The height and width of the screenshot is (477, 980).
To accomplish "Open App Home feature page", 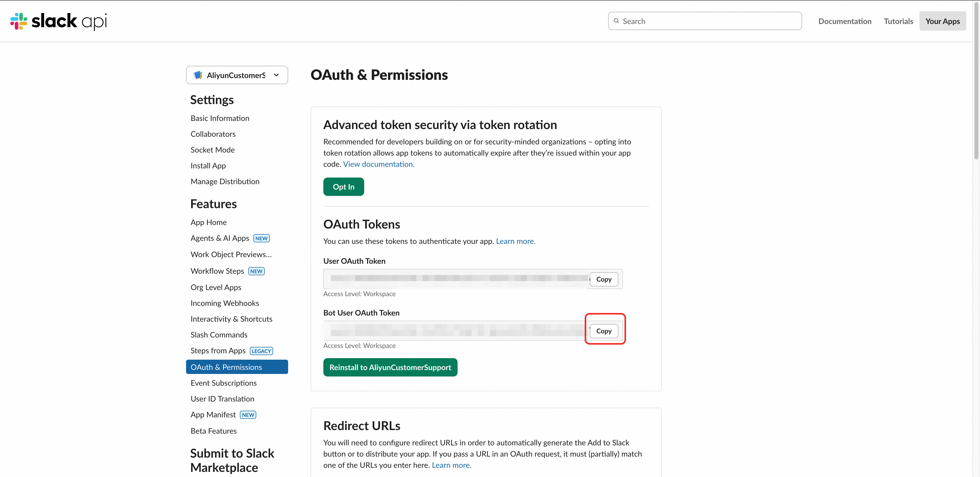I will 209,222.
